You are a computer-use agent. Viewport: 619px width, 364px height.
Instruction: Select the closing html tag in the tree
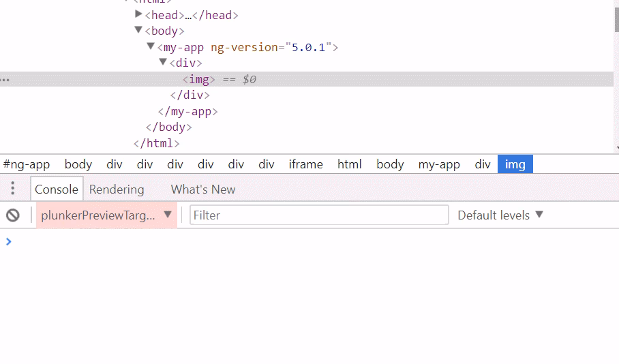(x=157, y=143)
